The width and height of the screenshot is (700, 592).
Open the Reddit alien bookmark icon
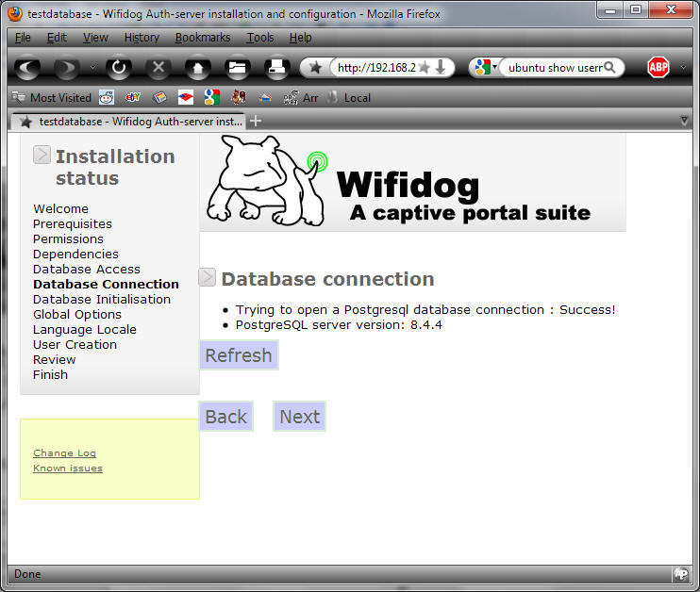pyautogui.click(x=107, y=97)
